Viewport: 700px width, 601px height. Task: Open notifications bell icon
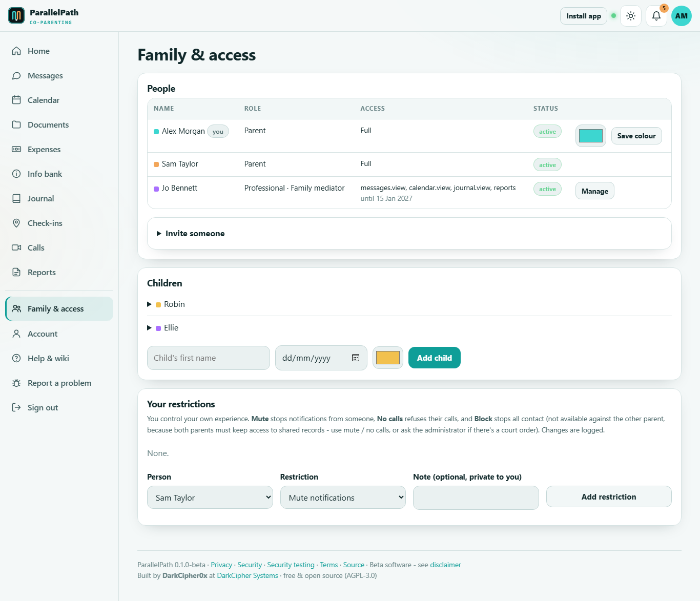click(656, 16)
